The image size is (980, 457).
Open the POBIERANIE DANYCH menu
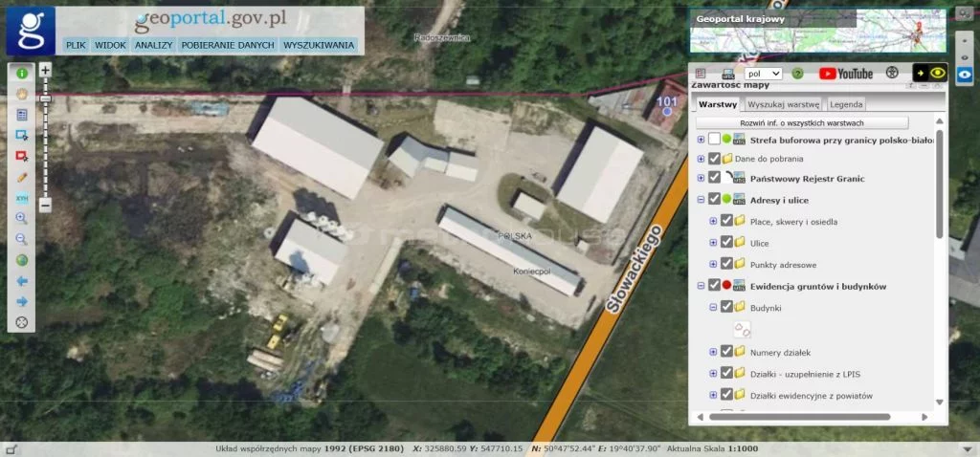point(228,45)
